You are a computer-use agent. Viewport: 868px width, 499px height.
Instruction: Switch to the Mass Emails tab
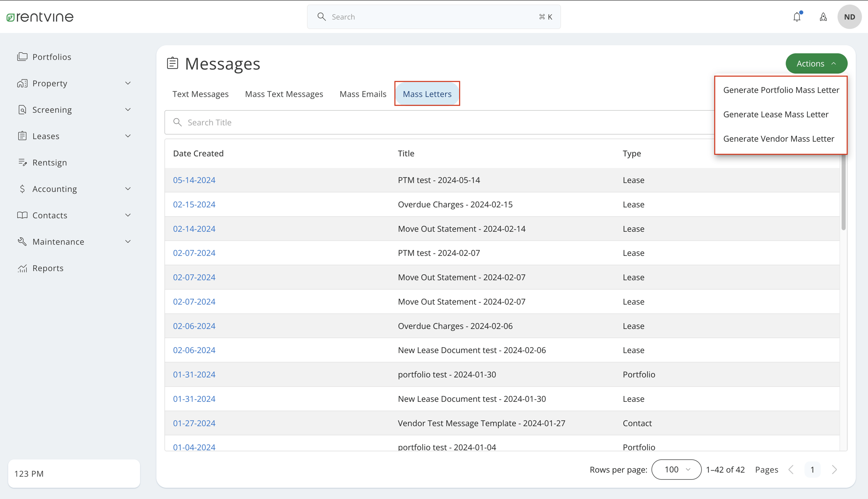[363, 94]
